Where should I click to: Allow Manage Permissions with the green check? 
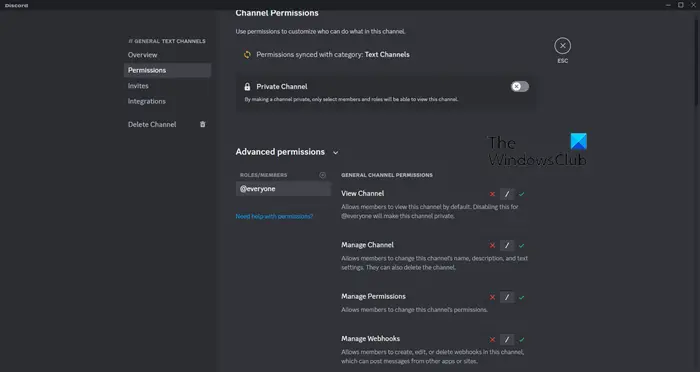(x=521, y=297)
